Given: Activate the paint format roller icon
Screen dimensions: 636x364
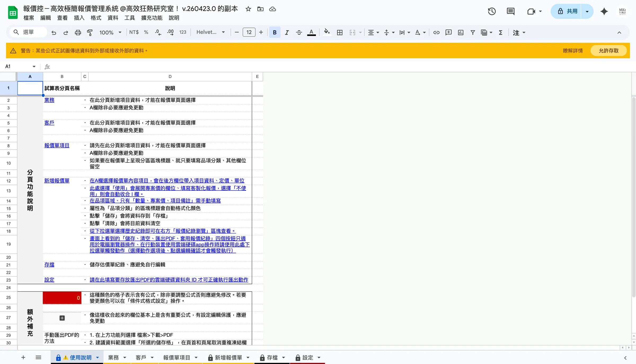Looking at the screenshot, I should (90, 32).
